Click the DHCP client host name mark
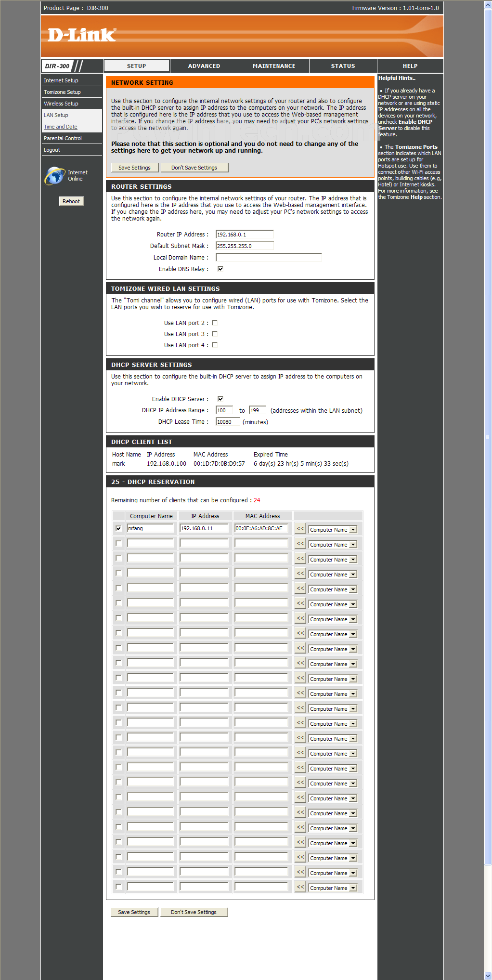 point(118,464)
